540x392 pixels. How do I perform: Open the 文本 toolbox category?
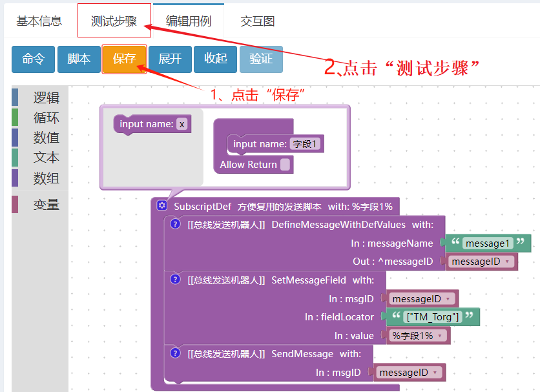(x=40, y=158)
